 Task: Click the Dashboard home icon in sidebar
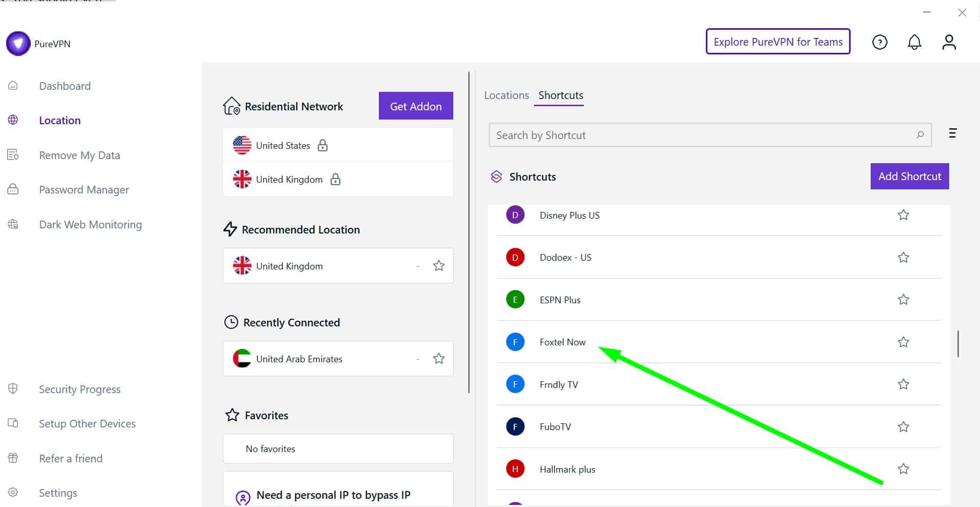click(x=13, y=86)
